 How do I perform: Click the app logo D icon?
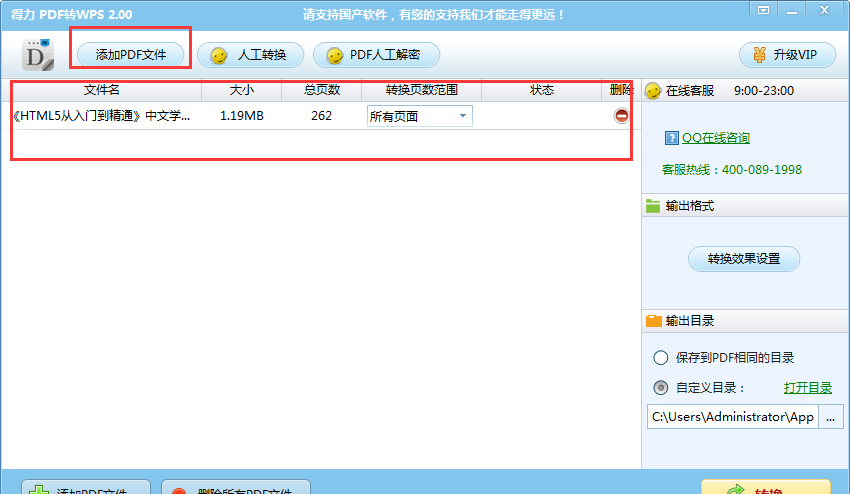coord(38,55)
